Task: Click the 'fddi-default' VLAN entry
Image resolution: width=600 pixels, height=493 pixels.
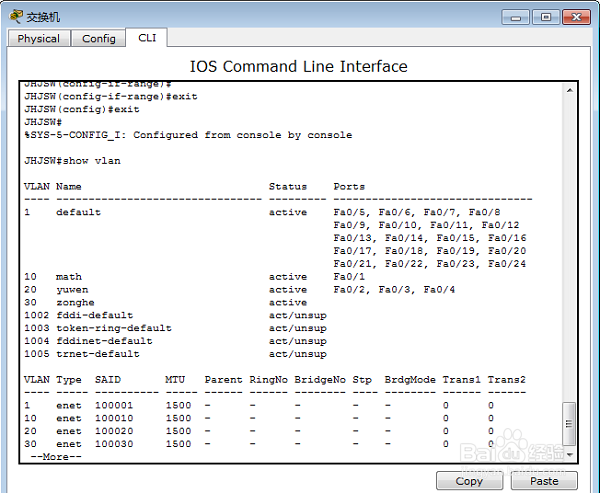Action: coord(95,315)
